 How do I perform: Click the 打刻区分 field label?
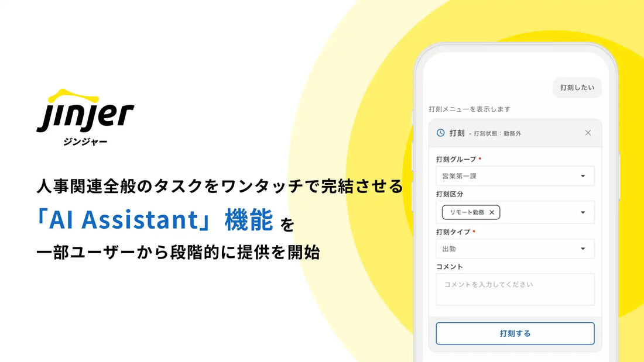click(x=450, y=194)
